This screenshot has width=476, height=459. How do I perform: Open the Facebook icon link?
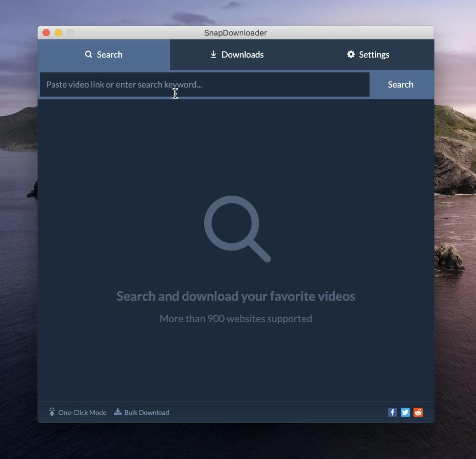(x=392, y=412)
